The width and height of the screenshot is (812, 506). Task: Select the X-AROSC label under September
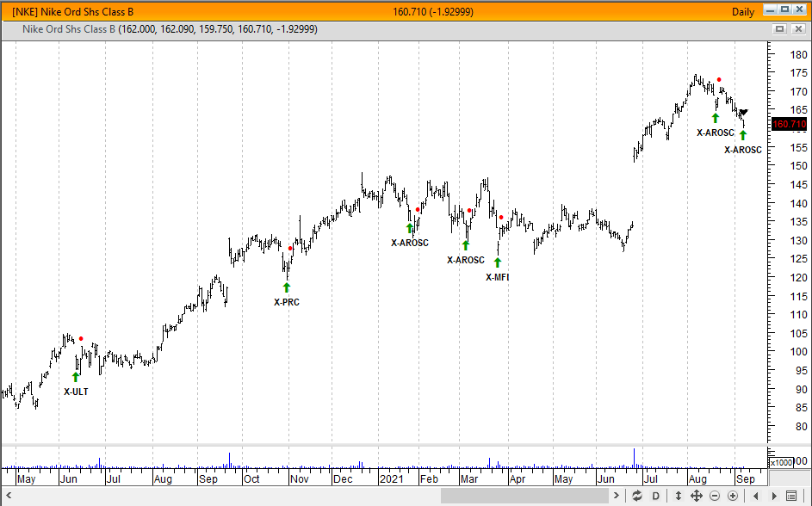(742, 150)
